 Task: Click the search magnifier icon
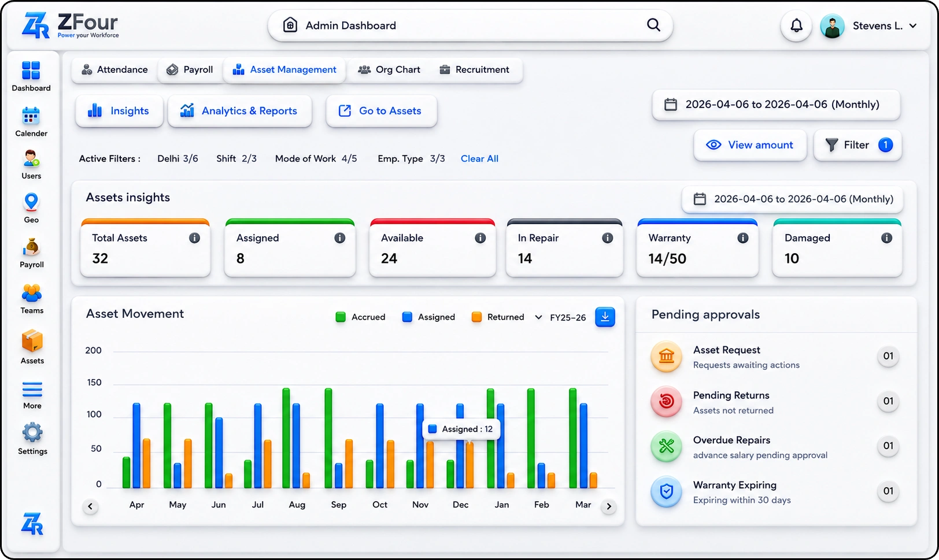[653, 25]
